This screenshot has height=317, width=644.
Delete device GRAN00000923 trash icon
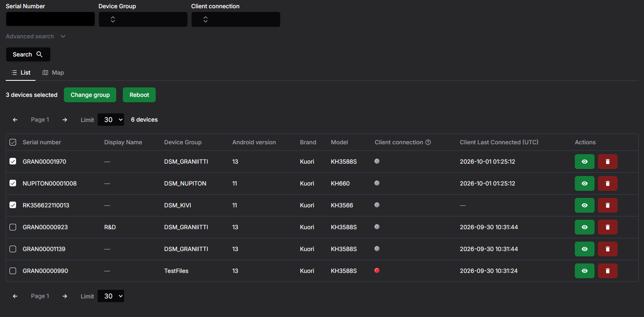[x=608, y=227]
